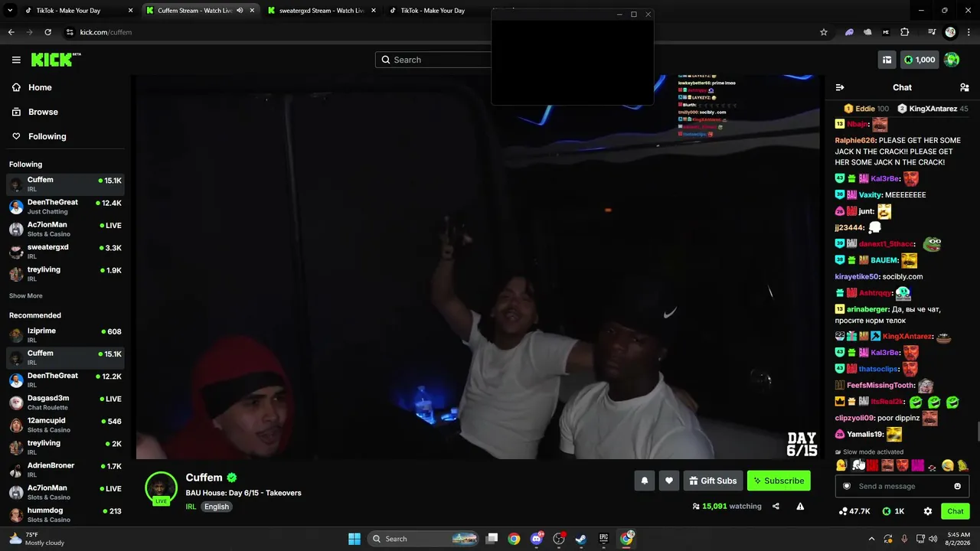Screen dimensions: 980x551
Task: Open Dasgasd3m recommended channel
Action: [x=65, y=403]
